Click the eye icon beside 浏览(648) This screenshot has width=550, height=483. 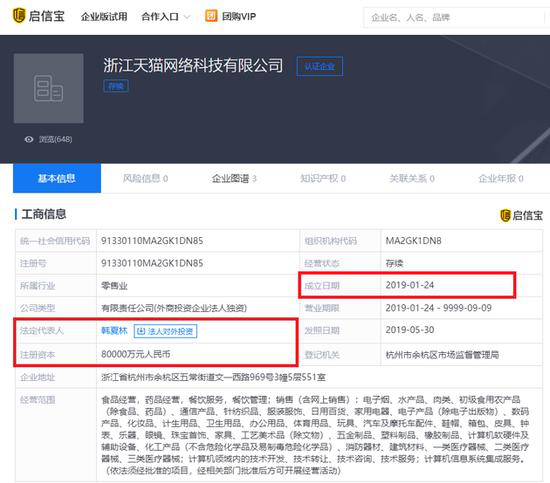(29, 140)
